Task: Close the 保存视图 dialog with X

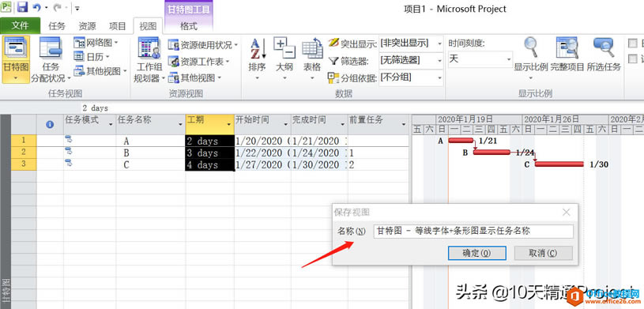Action: tap(567, 213)
